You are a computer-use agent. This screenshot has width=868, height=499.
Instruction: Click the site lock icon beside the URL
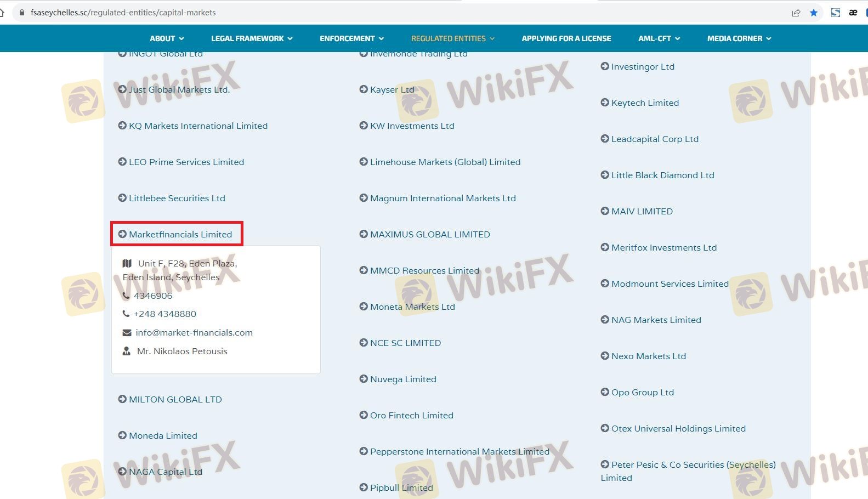coord(22,13)
